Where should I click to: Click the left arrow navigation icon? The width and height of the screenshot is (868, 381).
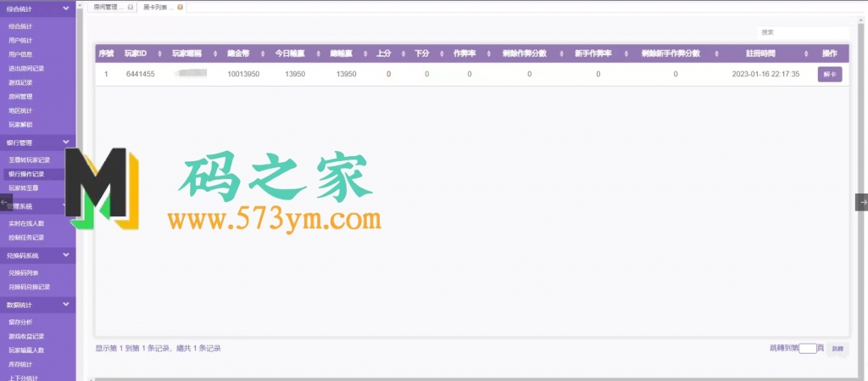coord(6,202)
